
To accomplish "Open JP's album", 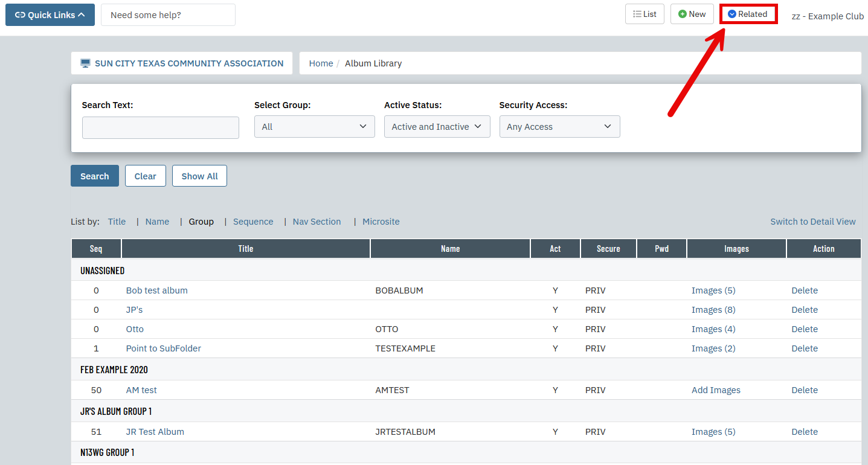I will click(134, 310).
